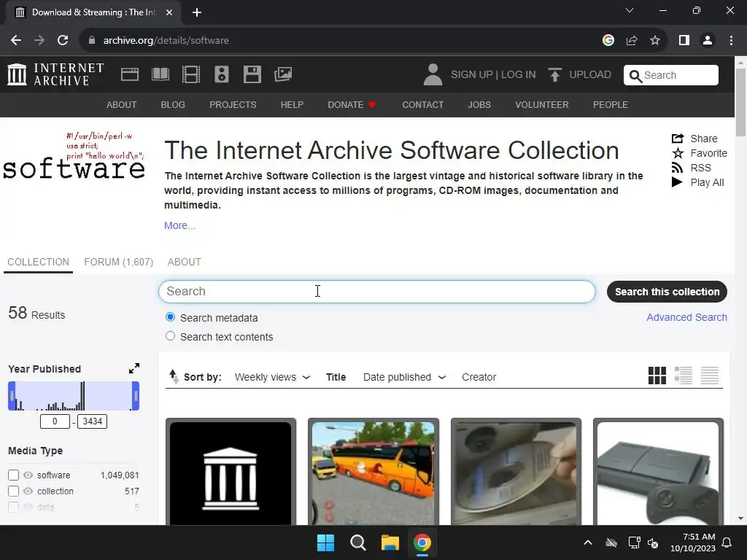Open the Images icon in the top bar

pos(283,74)
